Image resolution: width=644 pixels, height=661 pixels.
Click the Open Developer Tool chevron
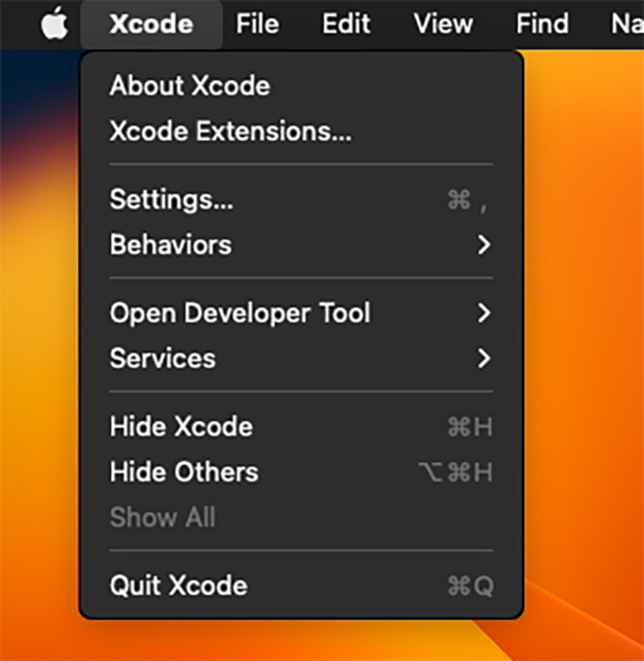(486, 313)
